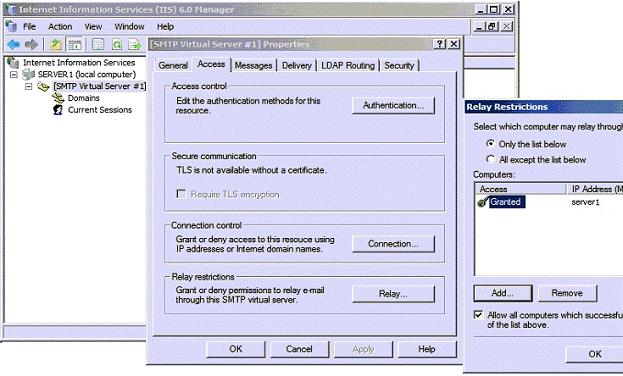623x376 pixels.
Task: Click the Up one level folder icon
Action: (56, 45)
